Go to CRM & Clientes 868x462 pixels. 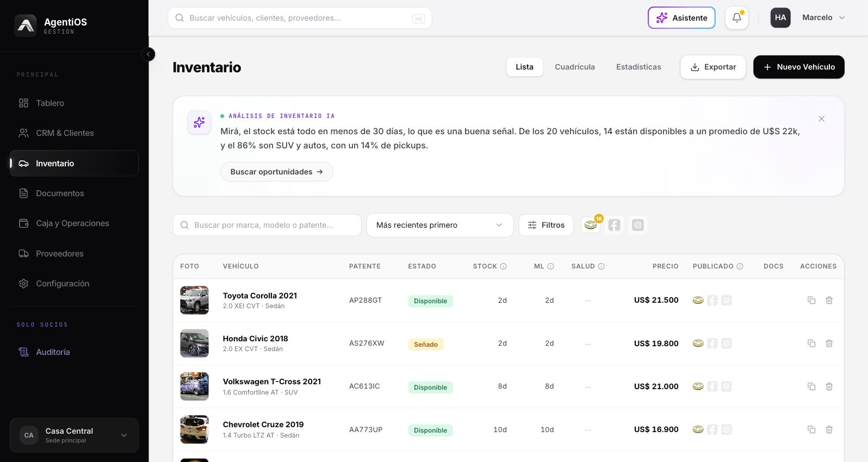[x=74, y=133]
